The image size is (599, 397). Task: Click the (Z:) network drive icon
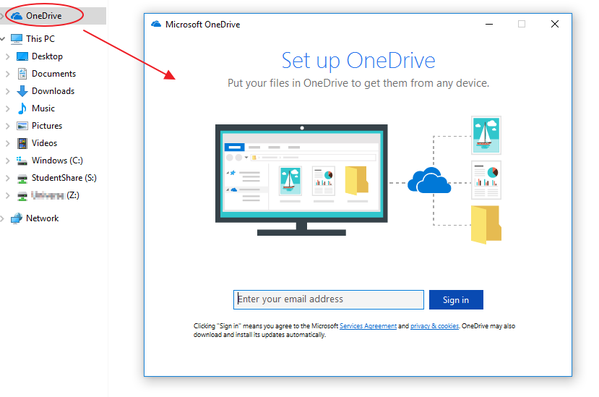tap(23, 196)
